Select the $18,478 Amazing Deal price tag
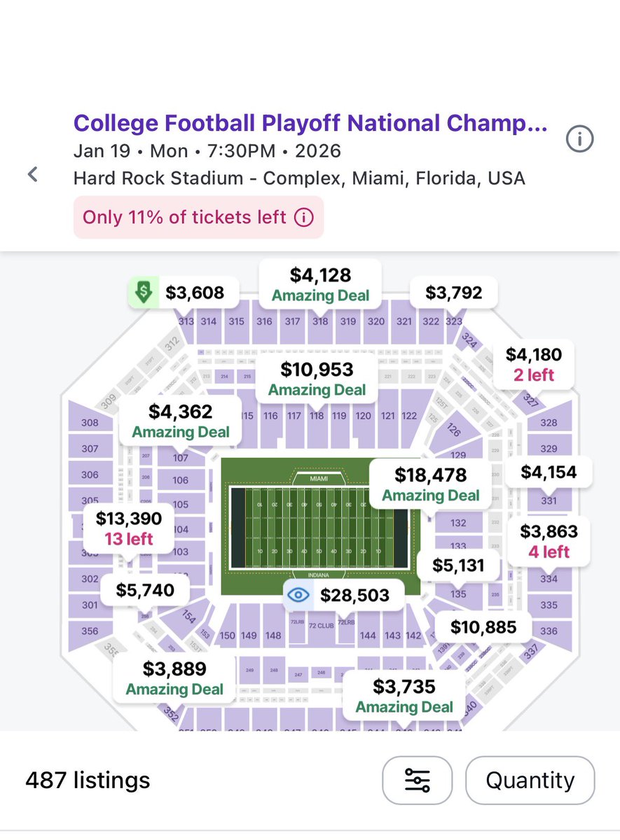The image size is (620, 840). (x=430, y=484)
